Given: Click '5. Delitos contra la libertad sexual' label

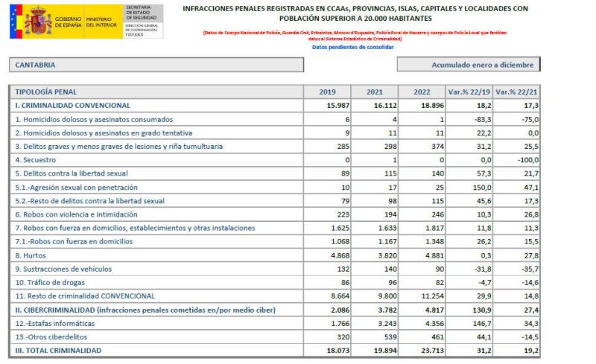Looking at the screenshot, I should 72,173.
